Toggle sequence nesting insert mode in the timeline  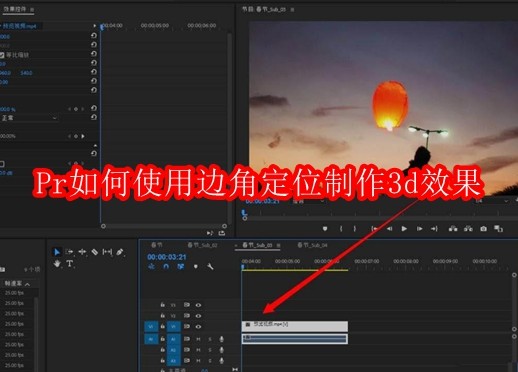(152, 266)
